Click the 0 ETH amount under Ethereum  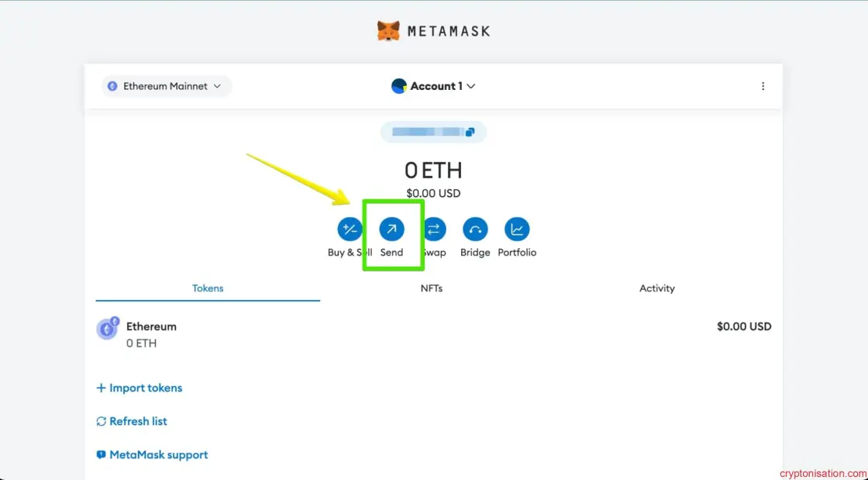tap(141, 344)
